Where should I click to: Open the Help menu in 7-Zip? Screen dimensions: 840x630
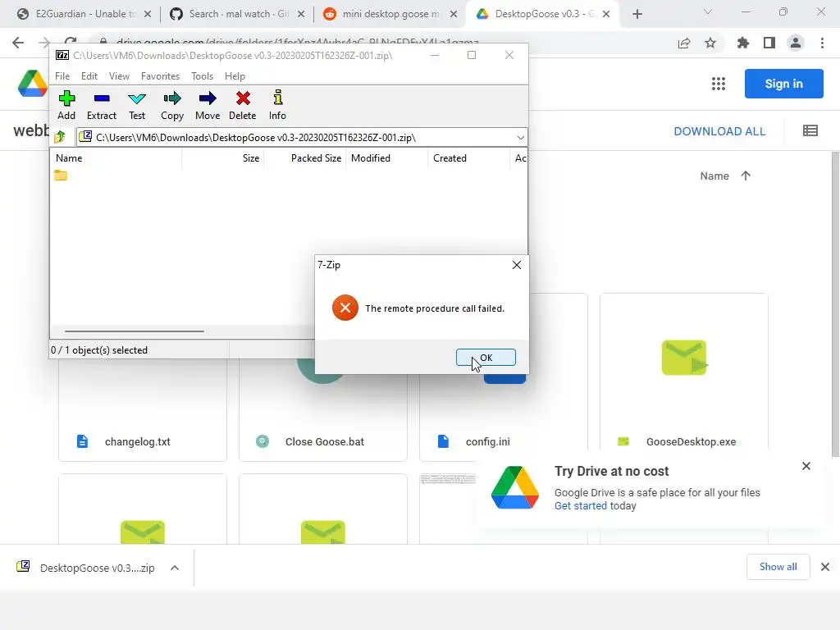pyautogui.click(x=235, y=76)
